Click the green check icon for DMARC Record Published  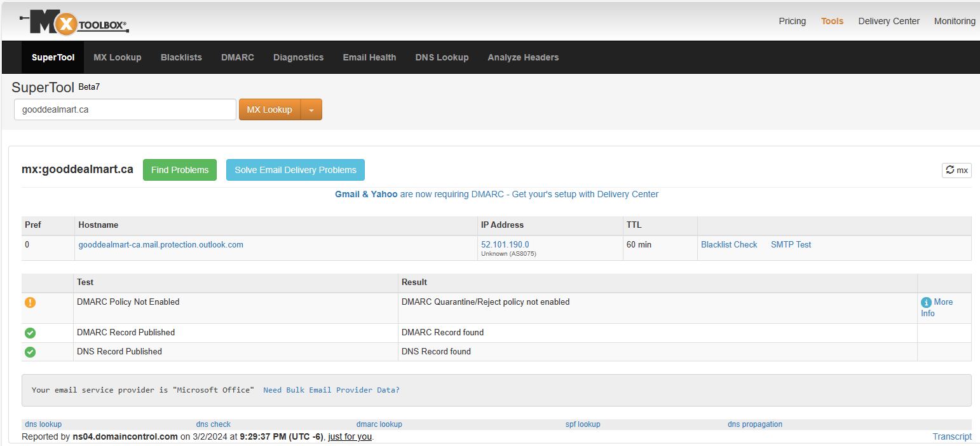coord(30,333)
